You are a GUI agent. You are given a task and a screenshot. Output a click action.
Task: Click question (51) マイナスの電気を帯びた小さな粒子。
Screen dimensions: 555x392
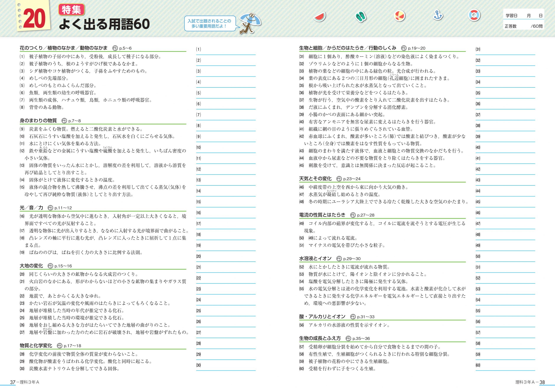[x=343, y=245]
